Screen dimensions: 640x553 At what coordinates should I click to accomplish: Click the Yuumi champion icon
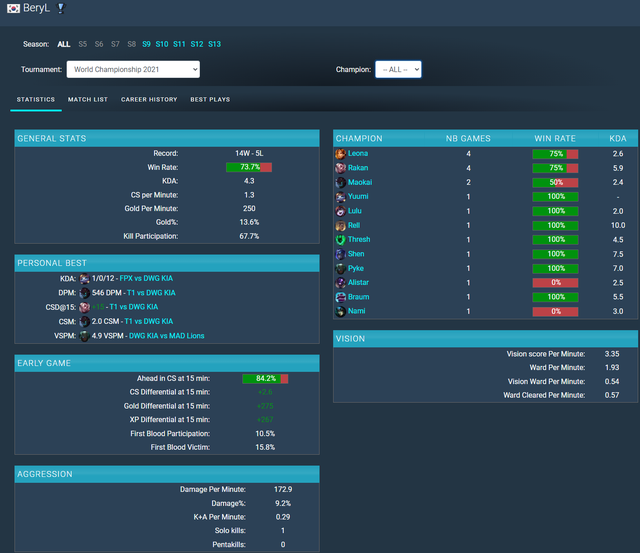pyautogui.click(x=341, y=197)
